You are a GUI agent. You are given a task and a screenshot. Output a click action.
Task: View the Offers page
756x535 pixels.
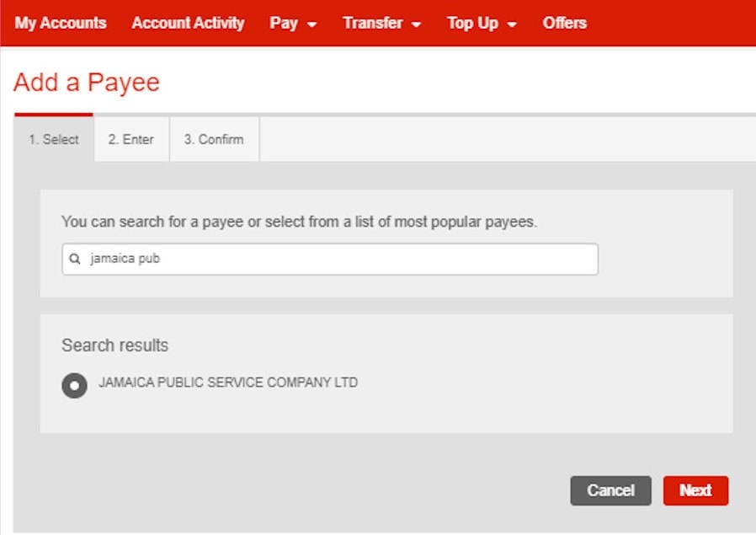point(565,23)
